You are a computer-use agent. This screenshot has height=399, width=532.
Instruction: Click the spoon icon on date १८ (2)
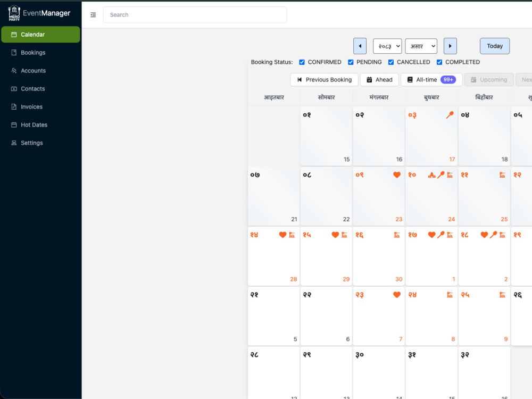[x=493, y=235]
